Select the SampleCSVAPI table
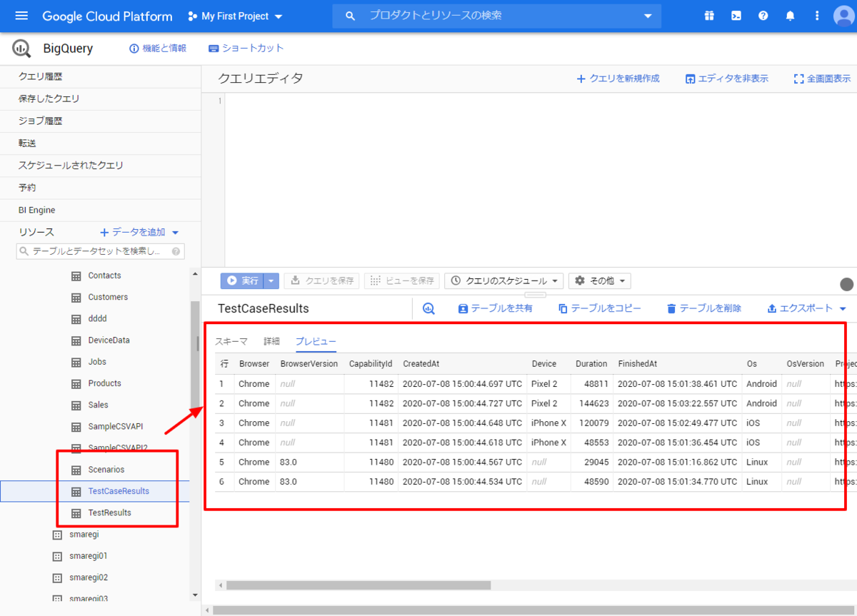 (116, 426)
